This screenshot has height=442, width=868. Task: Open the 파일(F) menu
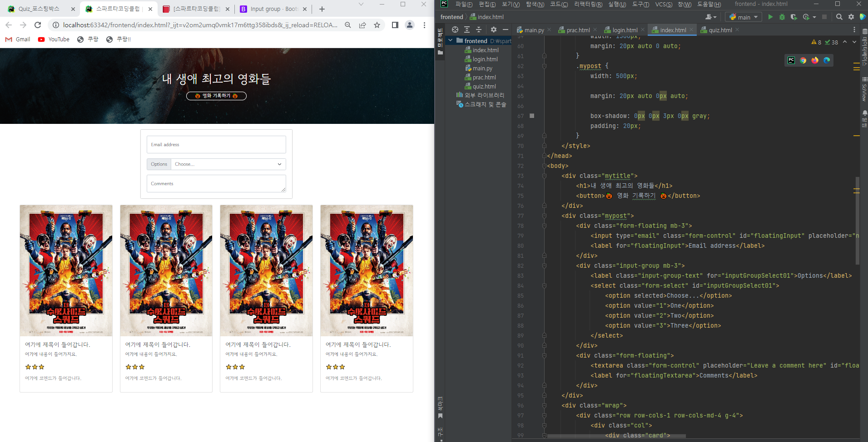click(x=464, y=4)
